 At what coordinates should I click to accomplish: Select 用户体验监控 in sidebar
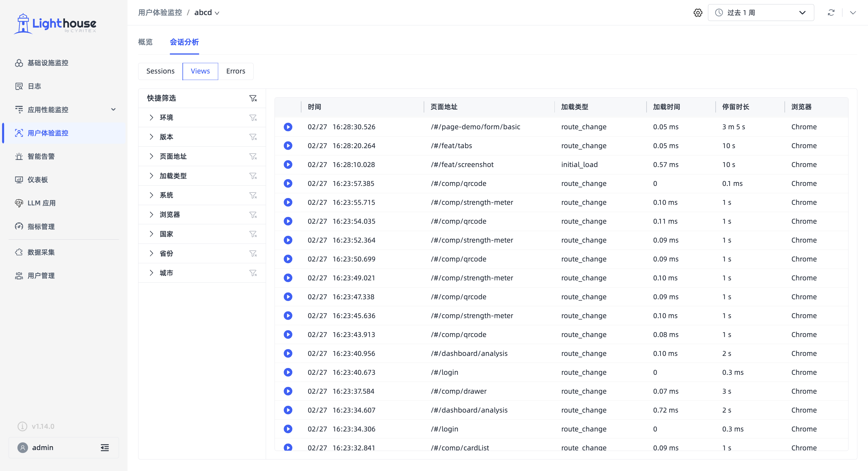tap(64, 133)
